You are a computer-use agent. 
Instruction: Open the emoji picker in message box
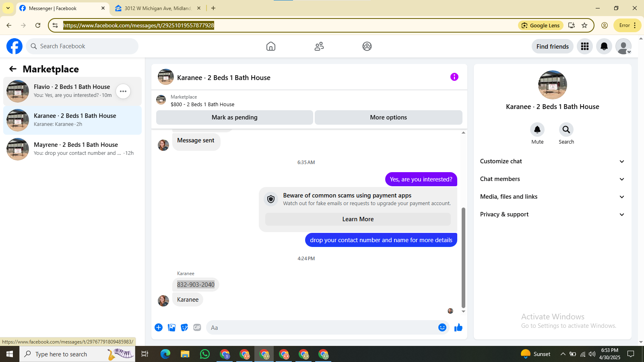point(442,327)
